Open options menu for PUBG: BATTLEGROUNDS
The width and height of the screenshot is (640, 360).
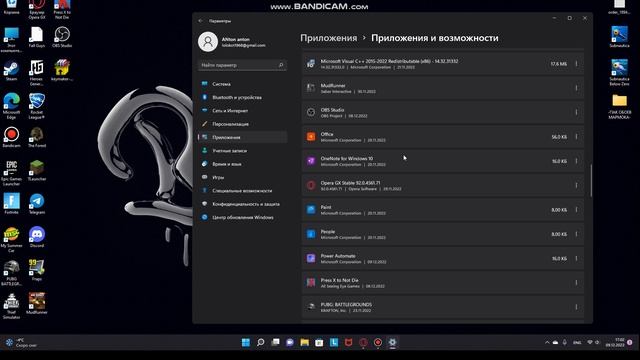tap(576, 307)
